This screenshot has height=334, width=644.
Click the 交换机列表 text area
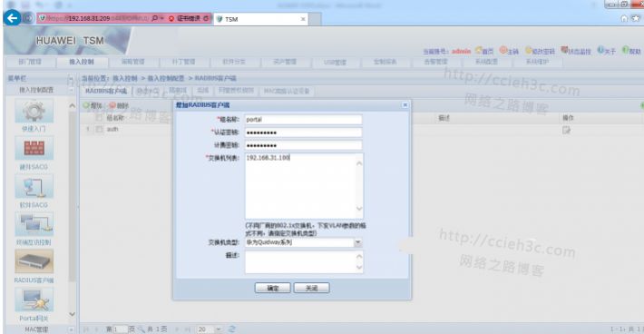click(x=304, y=186)
